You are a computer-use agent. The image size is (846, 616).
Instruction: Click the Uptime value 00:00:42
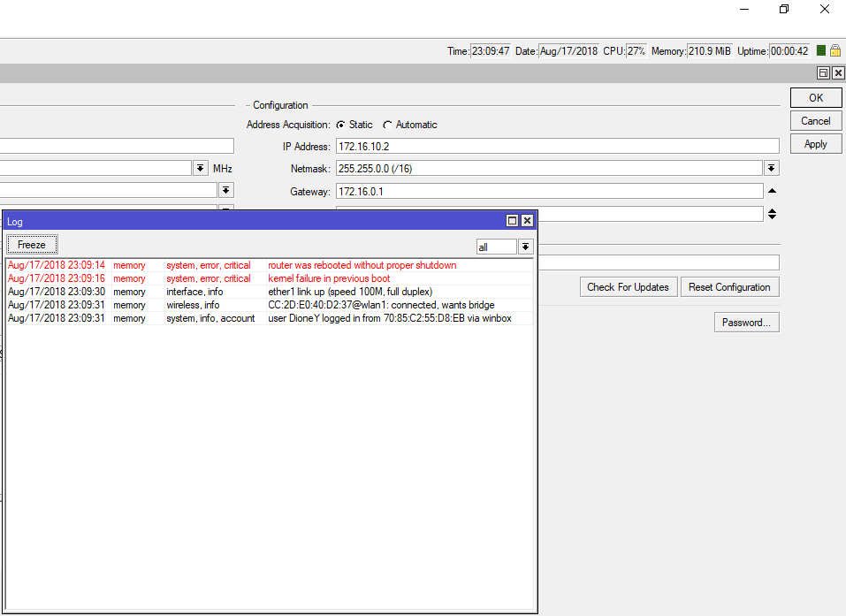(789, 50)
